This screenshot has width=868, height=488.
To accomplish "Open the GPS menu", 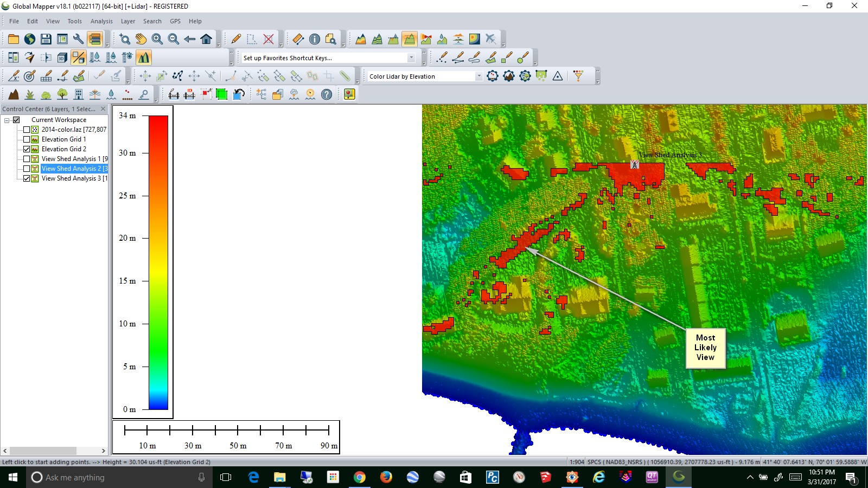I will [175, 21].
